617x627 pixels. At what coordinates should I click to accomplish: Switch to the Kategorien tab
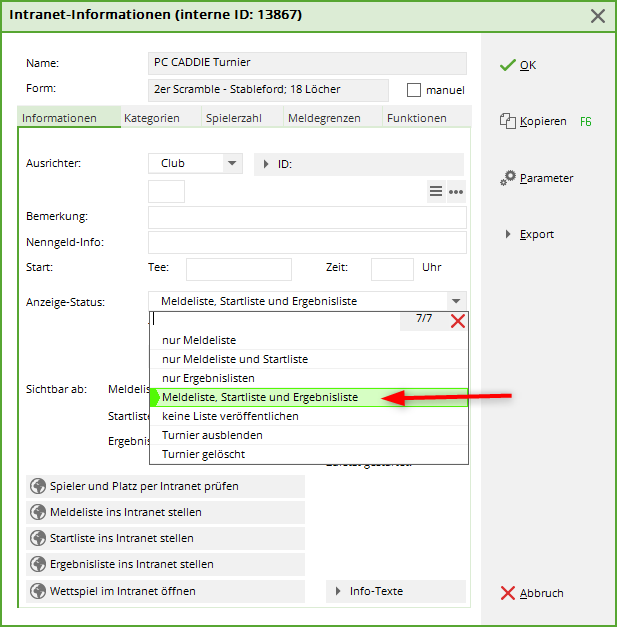(161, 118)
